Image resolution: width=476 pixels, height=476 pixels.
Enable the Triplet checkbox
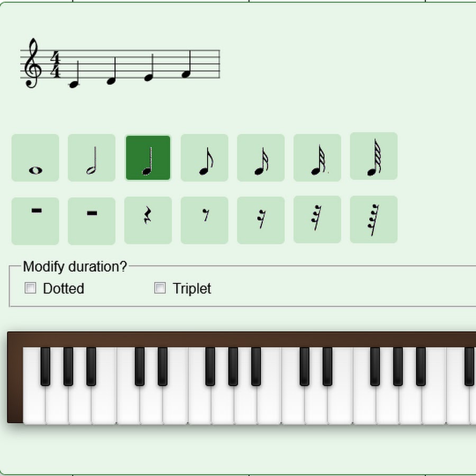click(160, 288)
